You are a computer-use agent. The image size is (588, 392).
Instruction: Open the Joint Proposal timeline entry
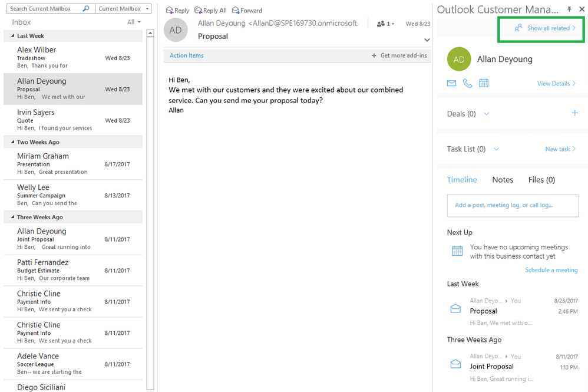click(x=513, y=367)
